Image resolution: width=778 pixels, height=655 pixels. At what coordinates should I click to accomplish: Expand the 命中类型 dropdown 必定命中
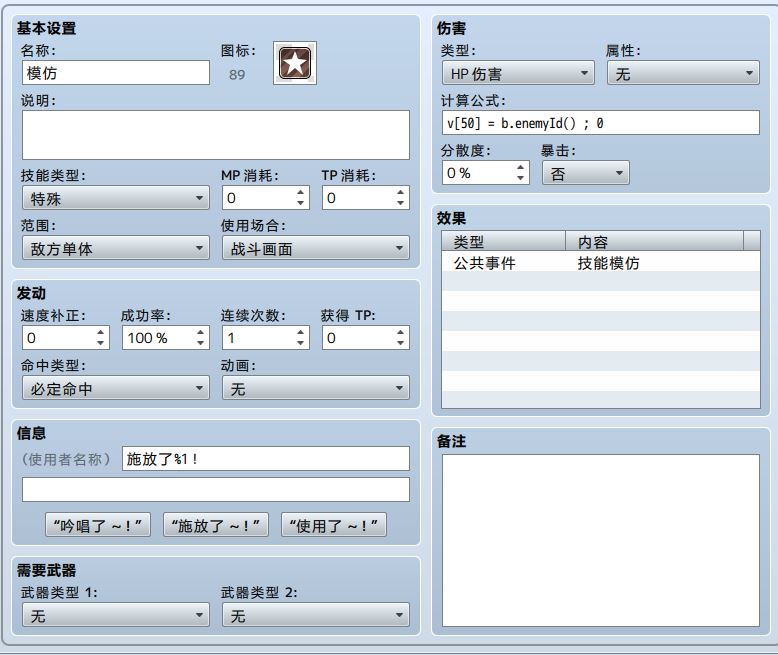[x=116, y=388]
